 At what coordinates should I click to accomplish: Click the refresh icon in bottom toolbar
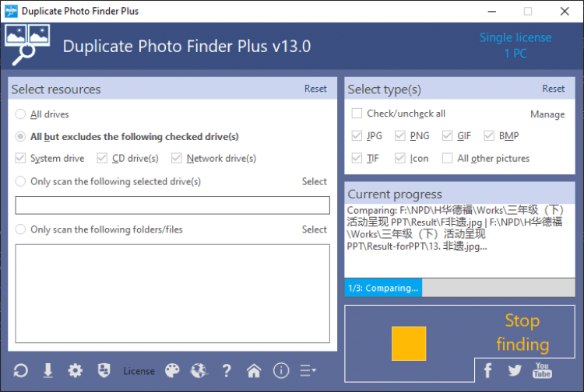point(20,371)
